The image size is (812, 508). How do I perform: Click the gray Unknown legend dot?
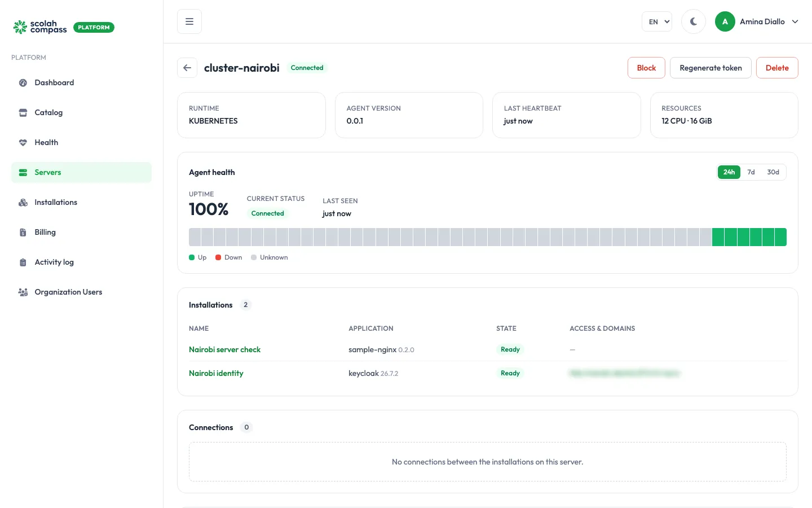tap(254, 257)
